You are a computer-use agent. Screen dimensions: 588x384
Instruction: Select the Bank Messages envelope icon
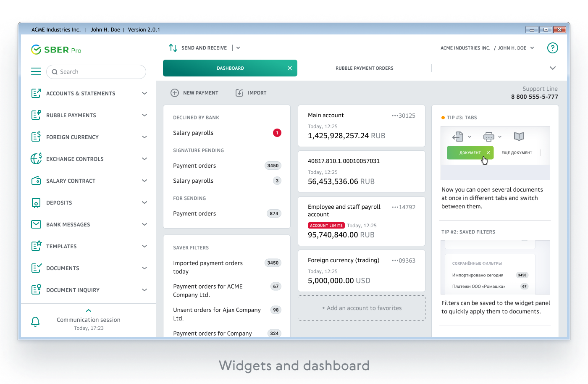(36, 224)
